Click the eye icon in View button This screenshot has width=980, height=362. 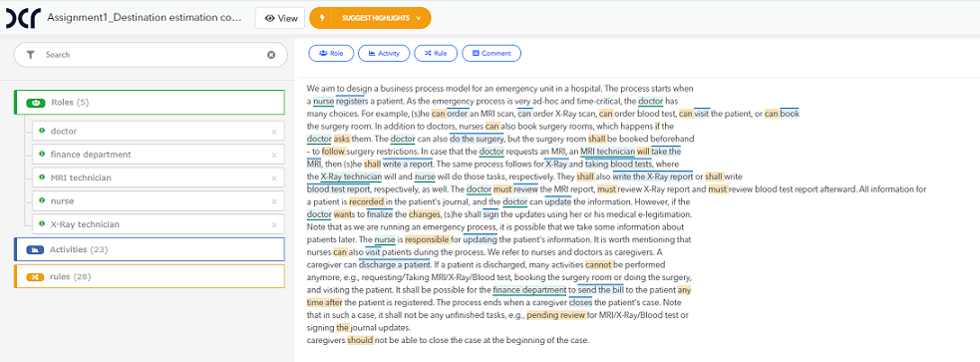pos(270,18)
